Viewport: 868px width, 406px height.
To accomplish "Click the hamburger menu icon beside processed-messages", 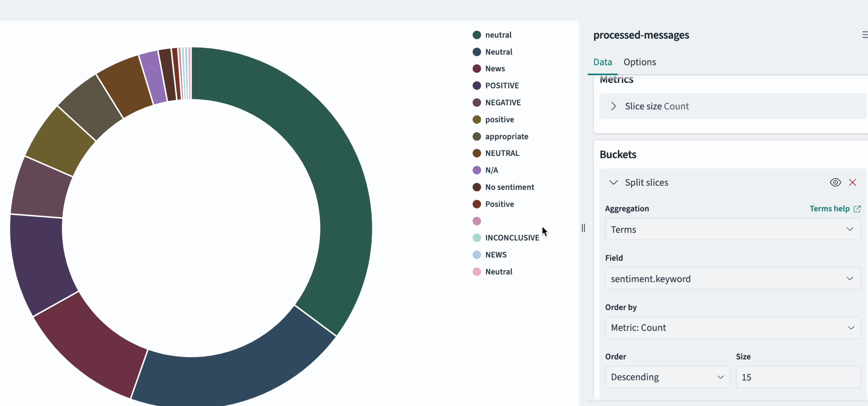I will point(864,35).
